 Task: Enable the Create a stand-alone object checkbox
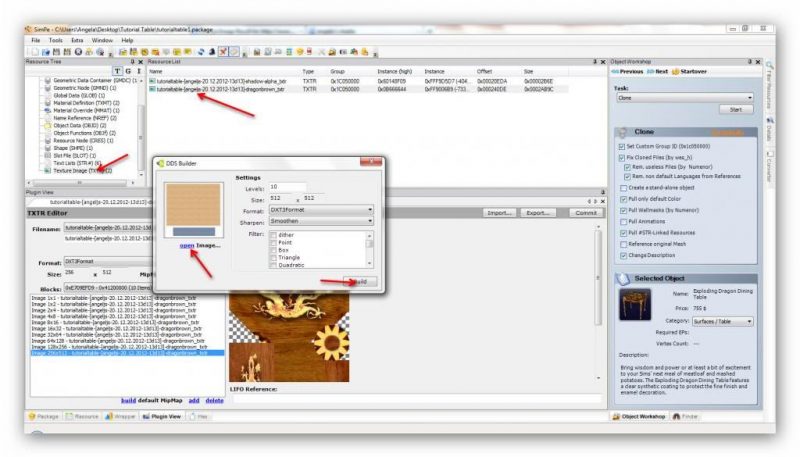pos(624,187)
